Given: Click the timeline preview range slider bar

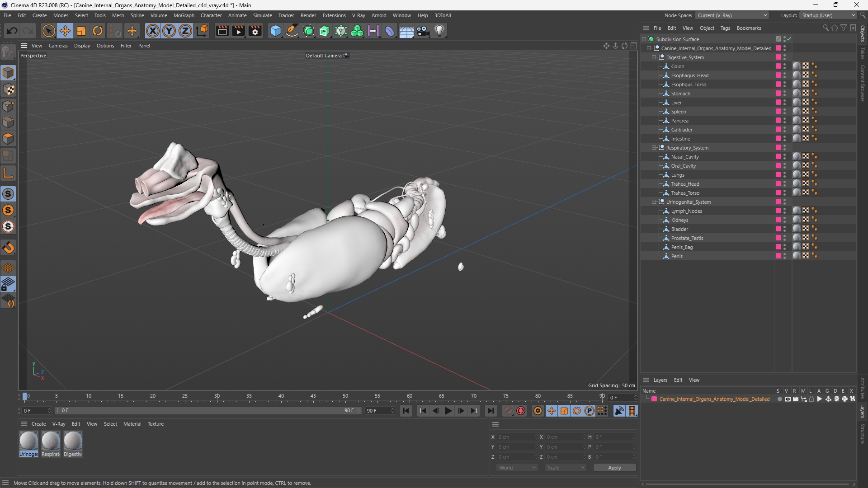Looking at the screenshot, I should pyautogui.click(x=208, y=411).
